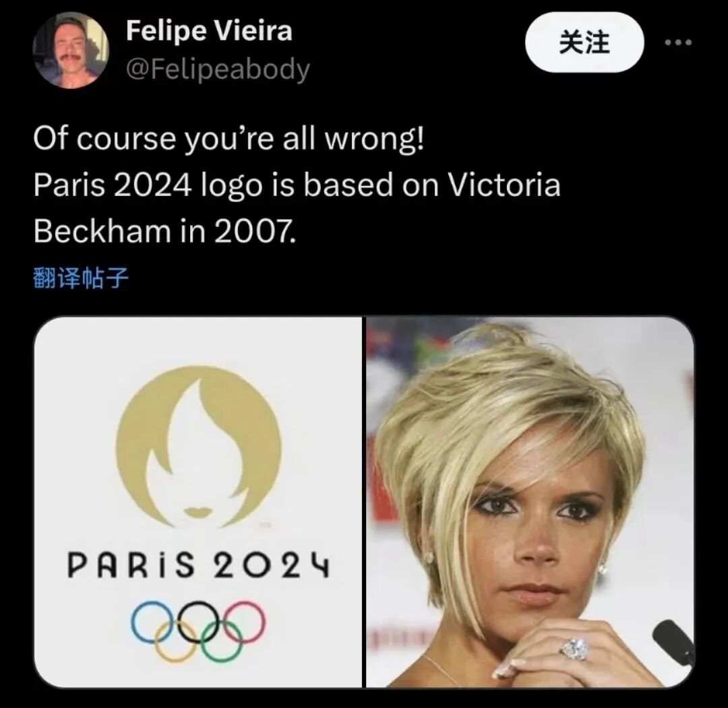Select the tweet text about Paris 2024 logo
The width and height of the screenshot is (728, 708).
[x=297, y=185]
